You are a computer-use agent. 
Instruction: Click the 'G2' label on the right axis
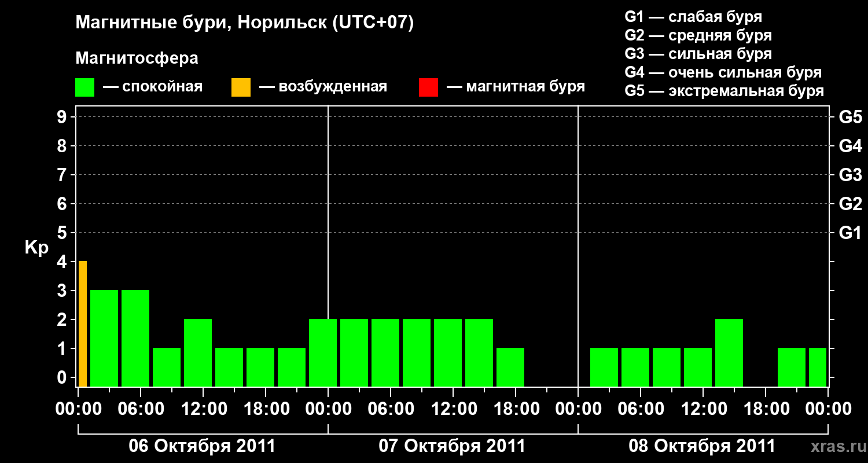pyautogui.click(x=850, y=204)
